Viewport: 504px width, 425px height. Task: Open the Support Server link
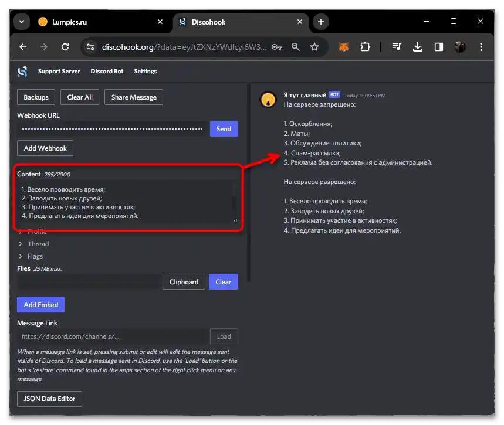(59, 72)
